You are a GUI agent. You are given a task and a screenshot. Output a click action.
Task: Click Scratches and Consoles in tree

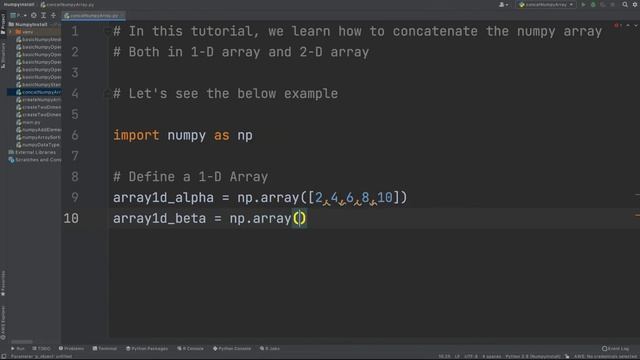pos(35,160)
